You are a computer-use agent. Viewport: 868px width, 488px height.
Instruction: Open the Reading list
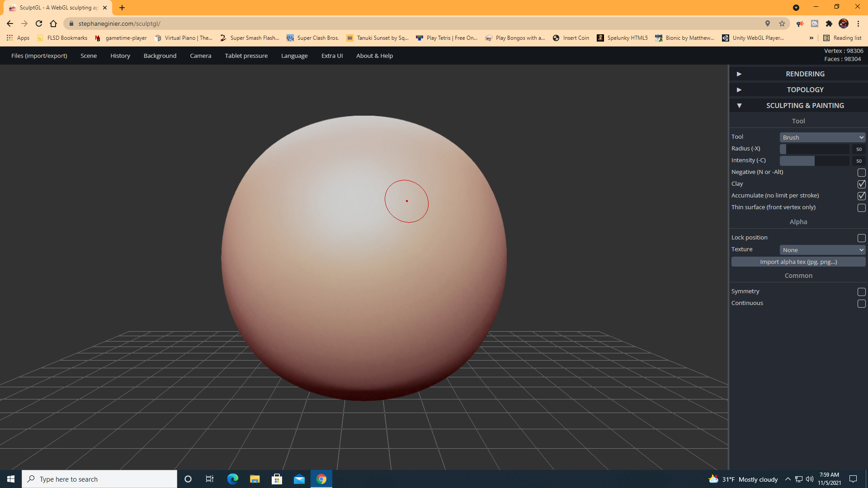842,38
